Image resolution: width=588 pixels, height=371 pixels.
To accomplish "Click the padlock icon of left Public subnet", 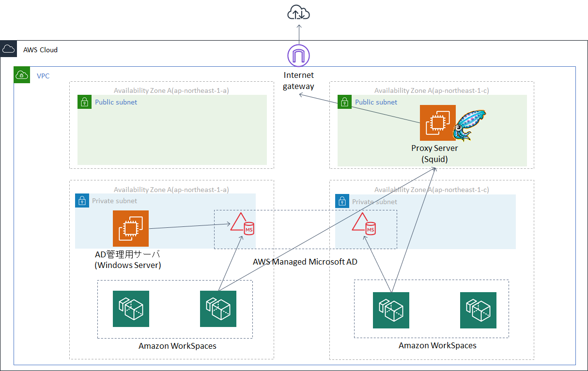I will (x=84, y=102).
